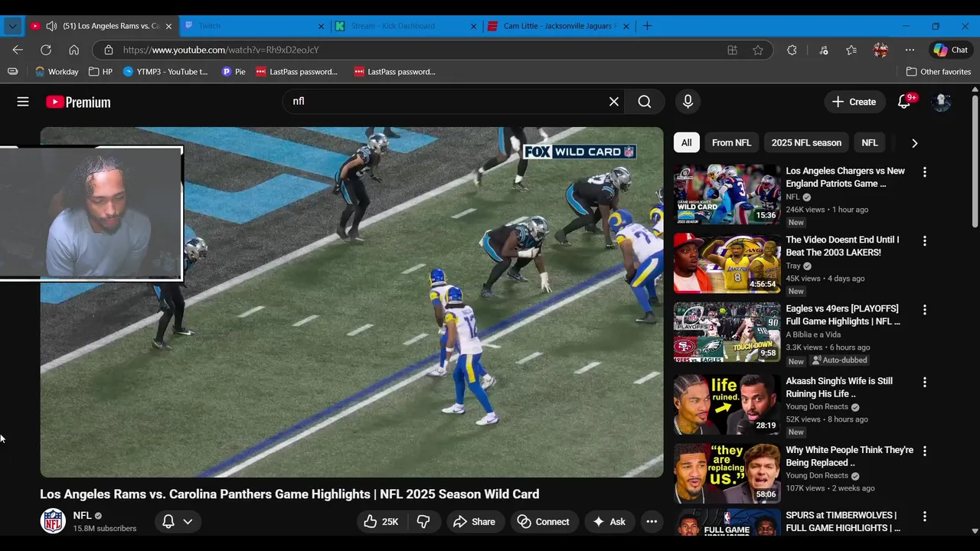Open the account avatar menu
This screenshot has height=551, width=980.
pos(942,102)
